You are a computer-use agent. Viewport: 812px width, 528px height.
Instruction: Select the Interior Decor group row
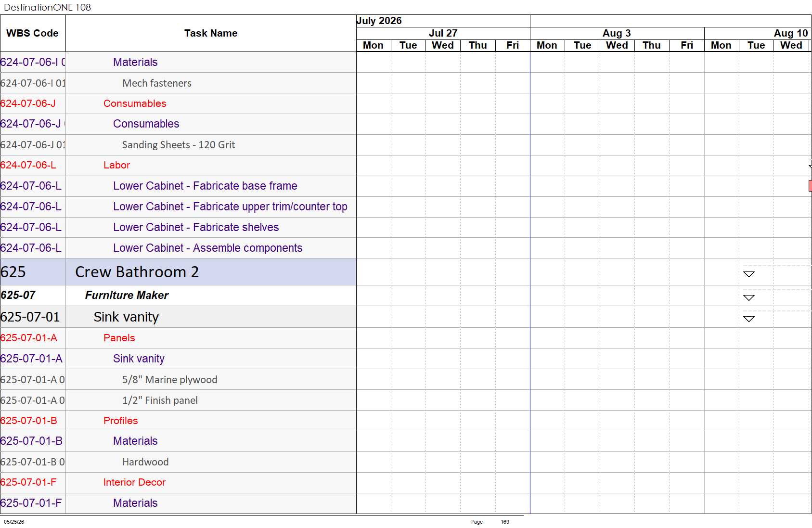[178, 482]
